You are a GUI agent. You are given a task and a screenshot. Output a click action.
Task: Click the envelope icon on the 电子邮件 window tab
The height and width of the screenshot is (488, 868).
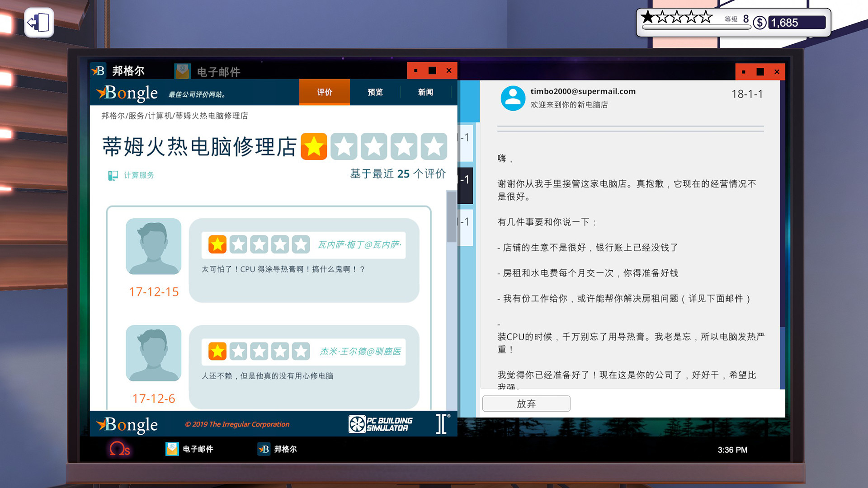182,71
